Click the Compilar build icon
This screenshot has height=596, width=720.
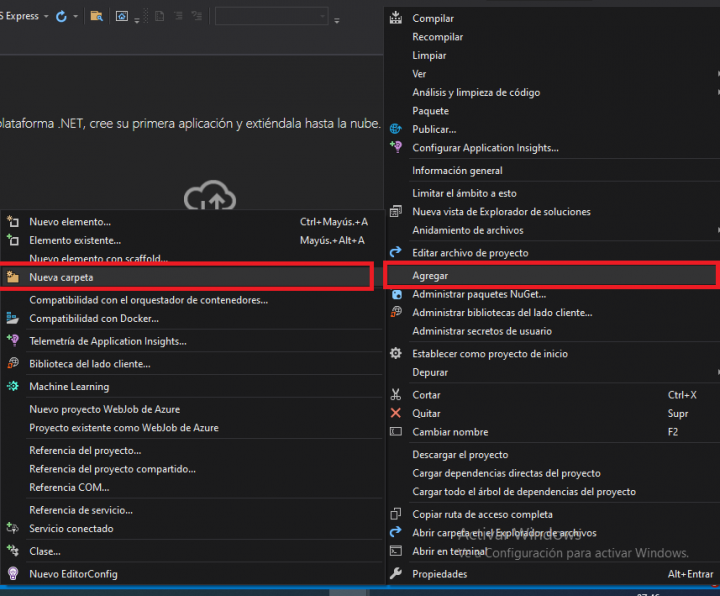coord(396,18)
